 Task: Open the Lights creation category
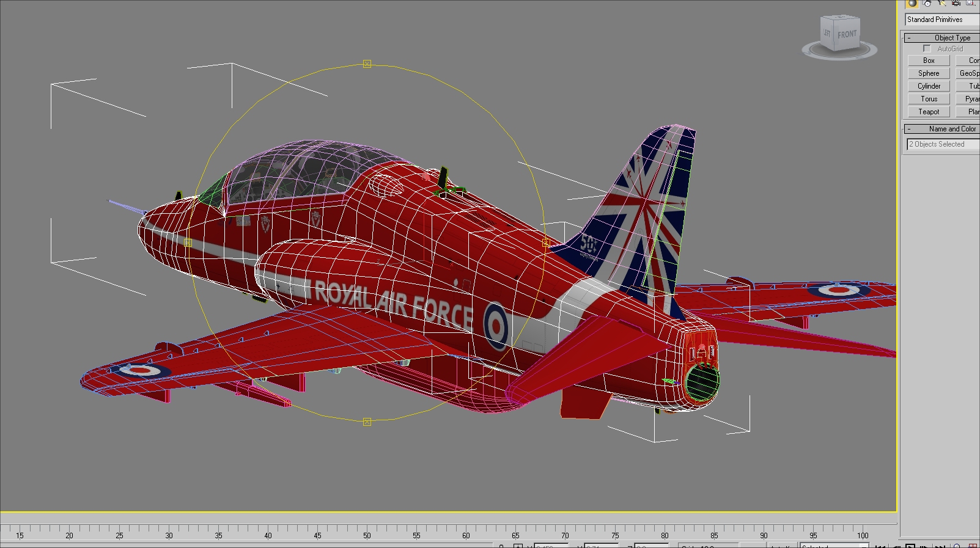coord(941,3)
